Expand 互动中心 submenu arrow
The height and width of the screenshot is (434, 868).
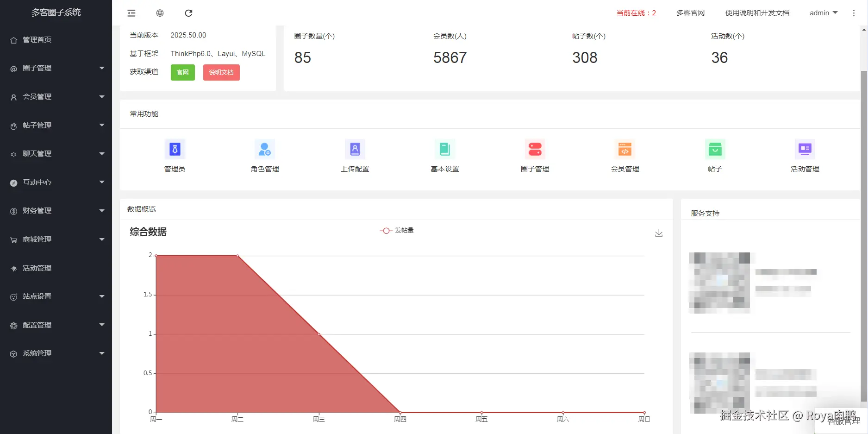(102, 182)
